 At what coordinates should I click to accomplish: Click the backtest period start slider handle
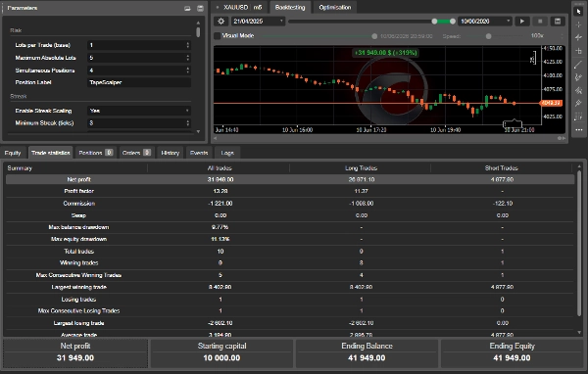(x=434, y=22)
